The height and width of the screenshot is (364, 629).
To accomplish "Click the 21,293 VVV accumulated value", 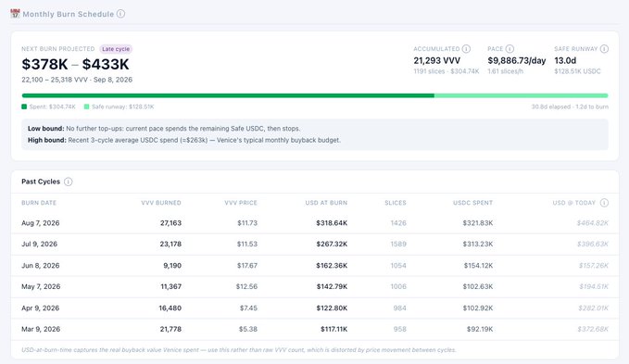I will coord(437,60).
